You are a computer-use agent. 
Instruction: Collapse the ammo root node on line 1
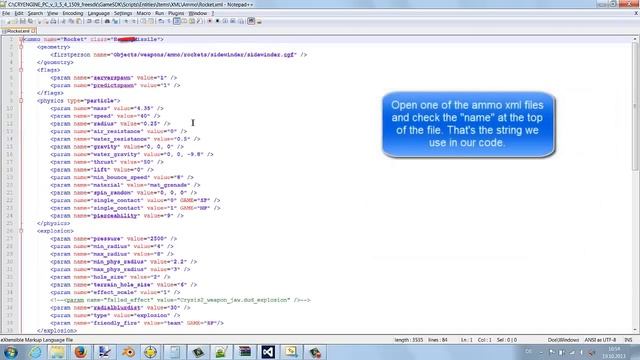click(x=21, y=40)
